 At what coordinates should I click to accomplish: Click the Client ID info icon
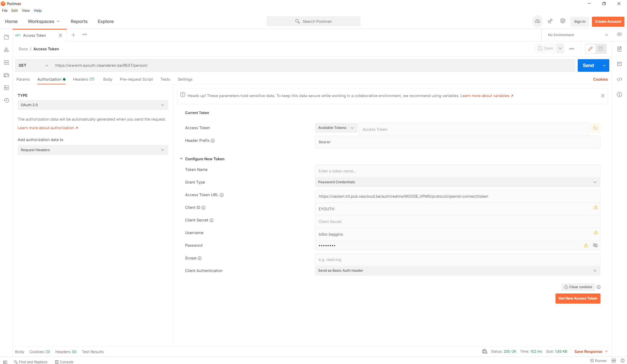(203, 208)
